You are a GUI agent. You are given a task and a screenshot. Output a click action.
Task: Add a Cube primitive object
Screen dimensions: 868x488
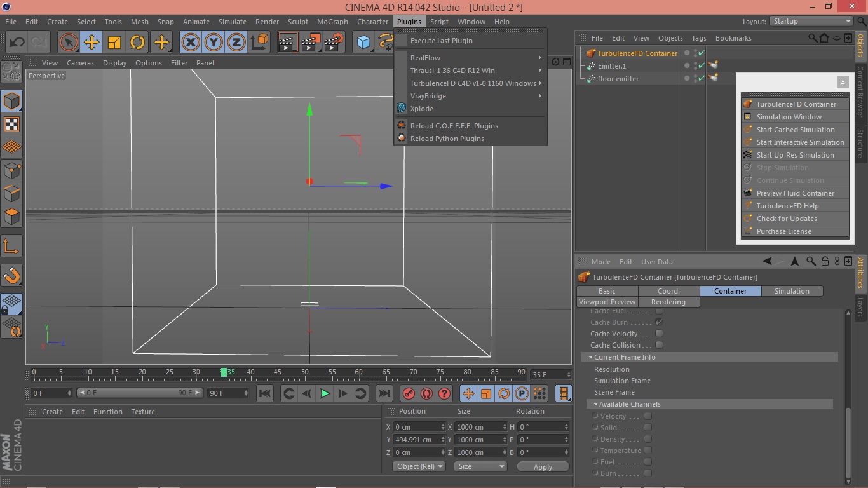click(x=363, y=43)
